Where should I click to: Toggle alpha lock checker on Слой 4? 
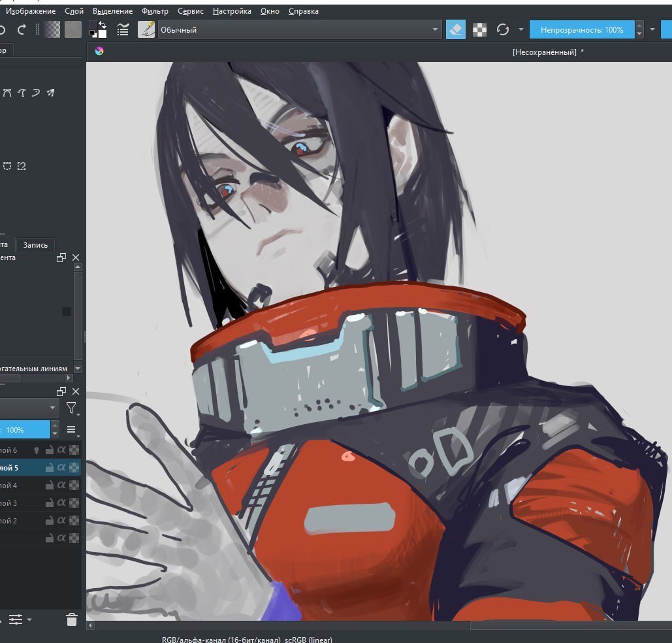click(74, 485)
